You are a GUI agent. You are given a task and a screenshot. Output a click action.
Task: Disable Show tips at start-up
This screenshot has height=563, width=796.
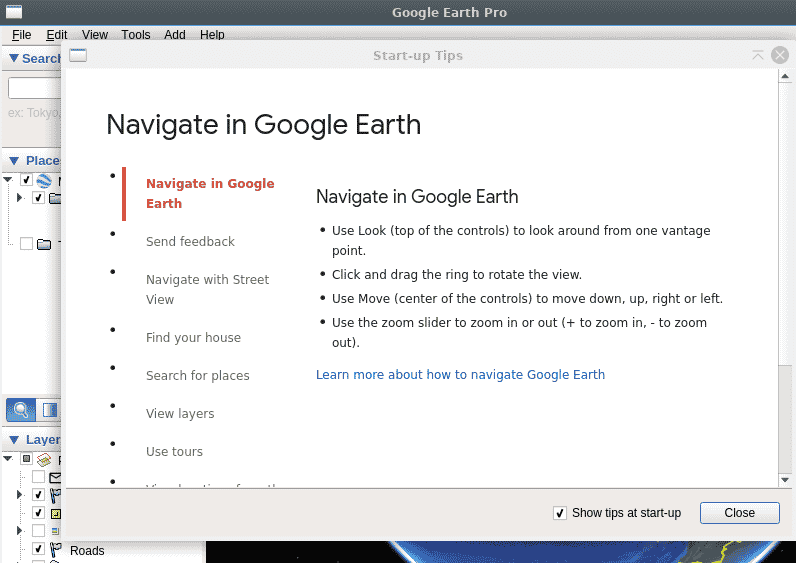pos(560,513)
